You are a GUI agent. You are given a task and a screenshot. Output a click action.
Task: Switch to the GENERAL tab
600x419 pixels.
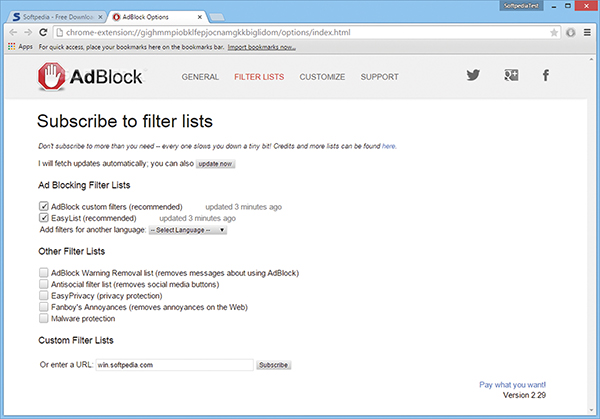click(200, 77)
